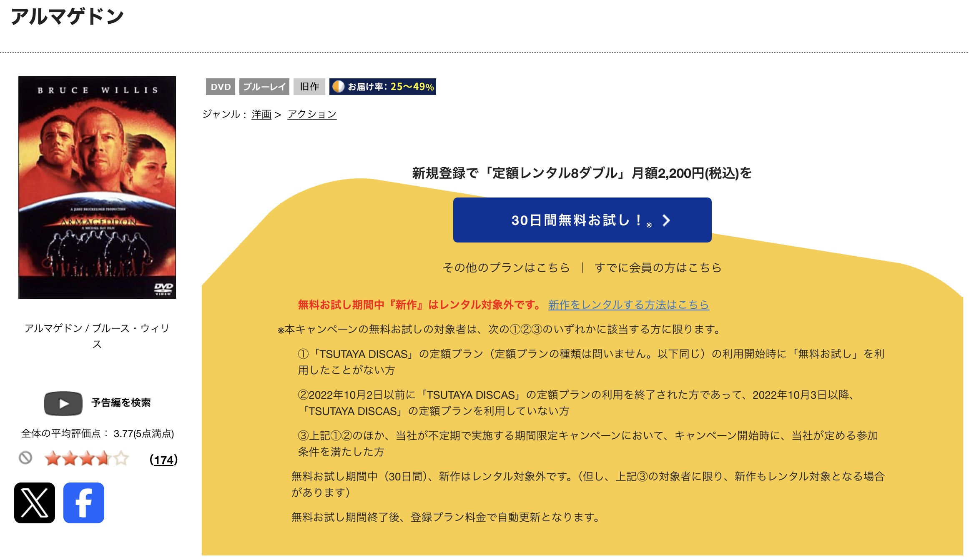Click the お届け率 25〜49% badge
Image resolution: width=969 pixels, height=560 pixels.
click(x=383, y=87)
